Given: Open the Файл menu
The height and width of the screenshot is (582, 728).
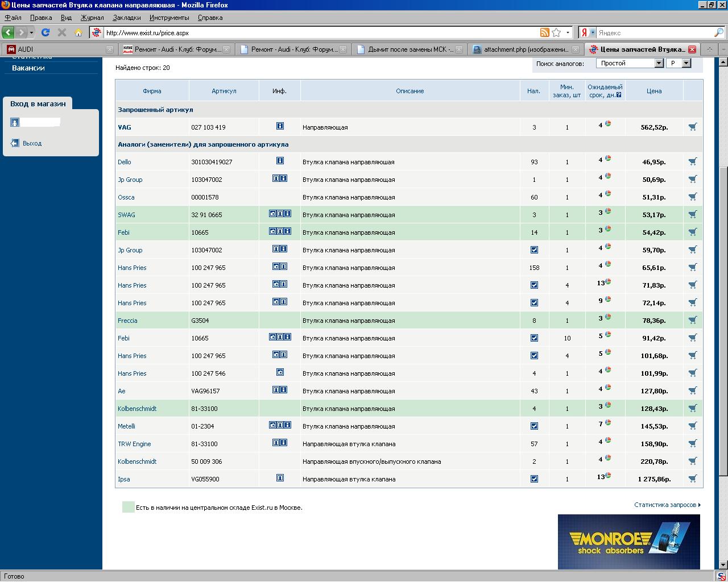Looking at the screenshot, I should coord(13,18).
